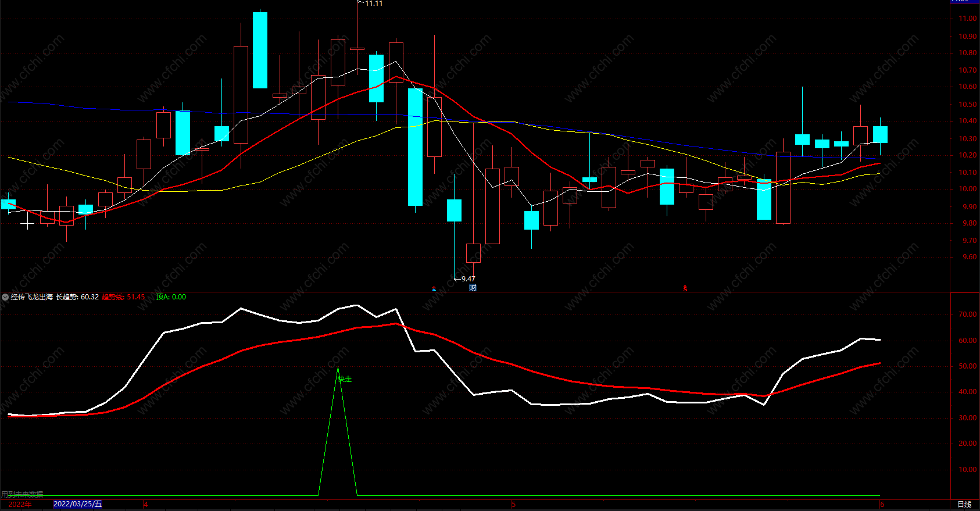The height and width of the screenshot is (511, 980).
Task: Click the 10.00 indicator axis label at bottom
Action: pyautogui.click(x=968, y=470)
